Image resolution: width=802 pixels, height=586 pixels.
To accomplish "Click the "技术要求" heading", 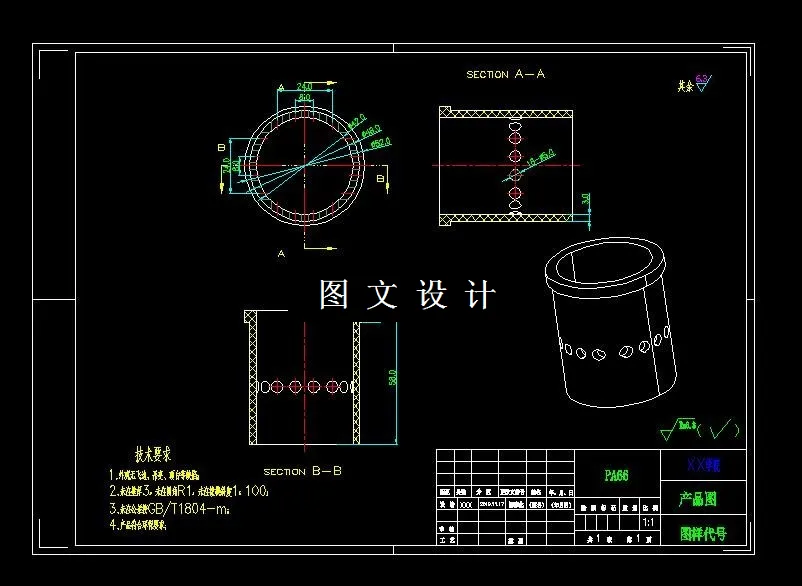I will pyautogui.click(x=153, y=454).
